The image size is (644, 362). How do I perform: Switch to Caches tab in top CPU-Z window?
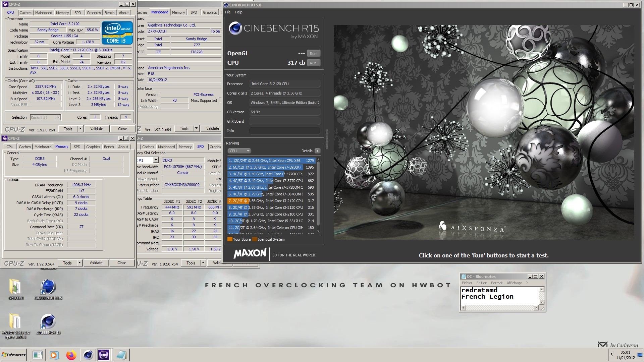25,13
